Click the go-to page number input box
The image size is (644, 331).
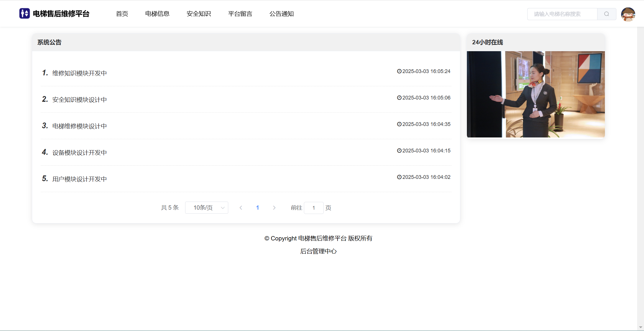click(314, 208)
